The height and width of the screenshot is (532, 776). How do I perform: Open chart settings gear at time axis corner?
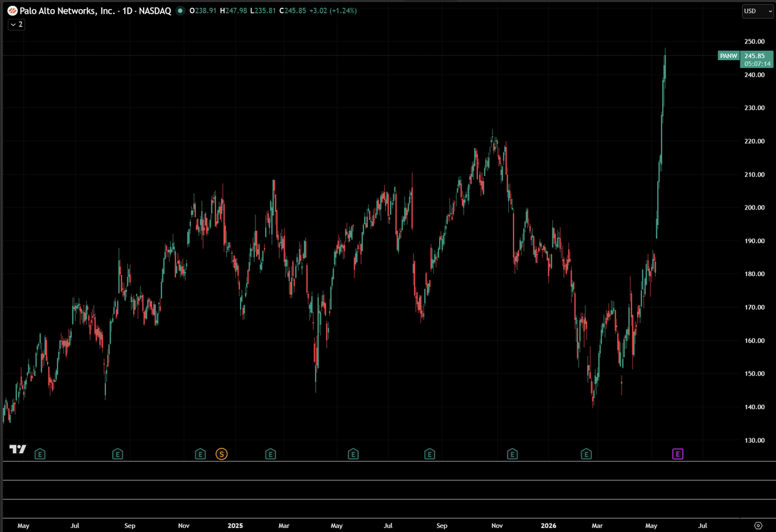pos(759,526)
